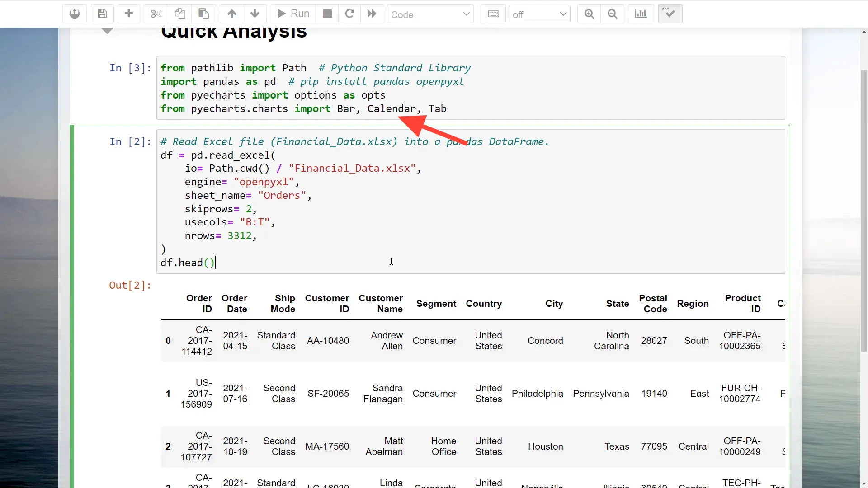Copy the current cell
Viewport: 868px width, 488px height.
180,14
